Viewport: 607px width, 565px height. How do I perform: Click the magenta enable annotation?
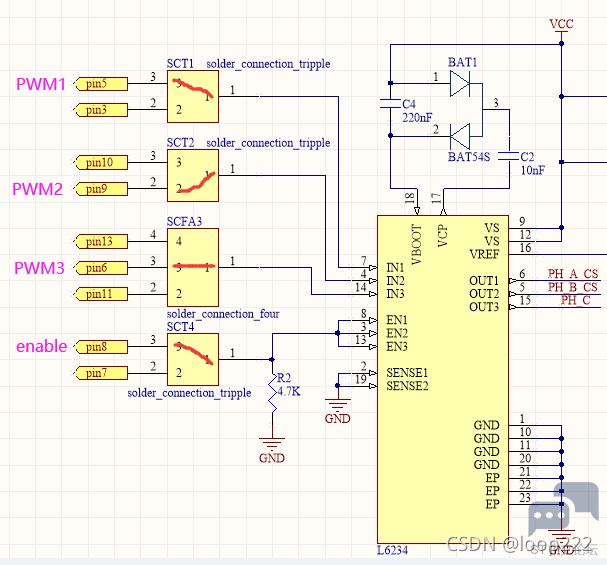[41, 347]
